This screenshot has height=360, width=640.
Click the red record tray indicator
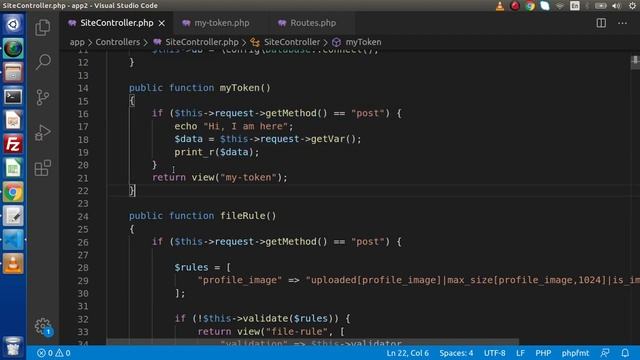[x=515, y=6]
